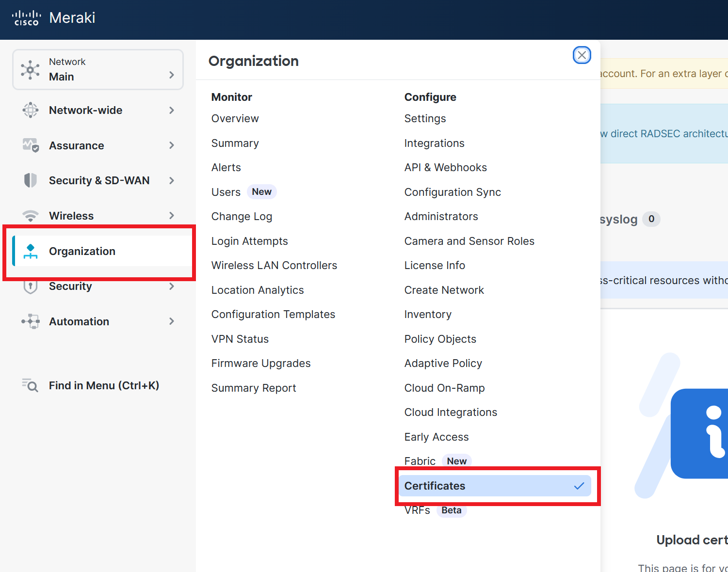The width and height of the screenshot is (728, 572).
Task: Open the Organization menu item in the sidebar
Action: click(102, 251)
